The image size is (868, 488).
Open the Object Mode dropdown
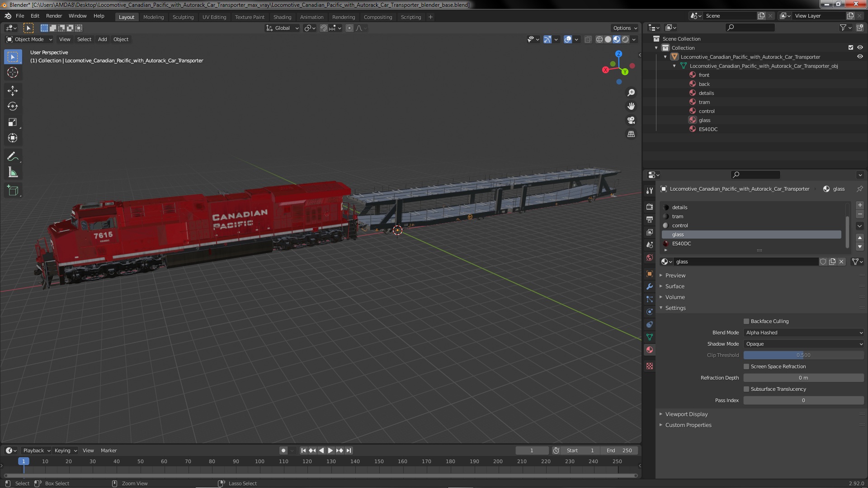(x=29, y=39)
